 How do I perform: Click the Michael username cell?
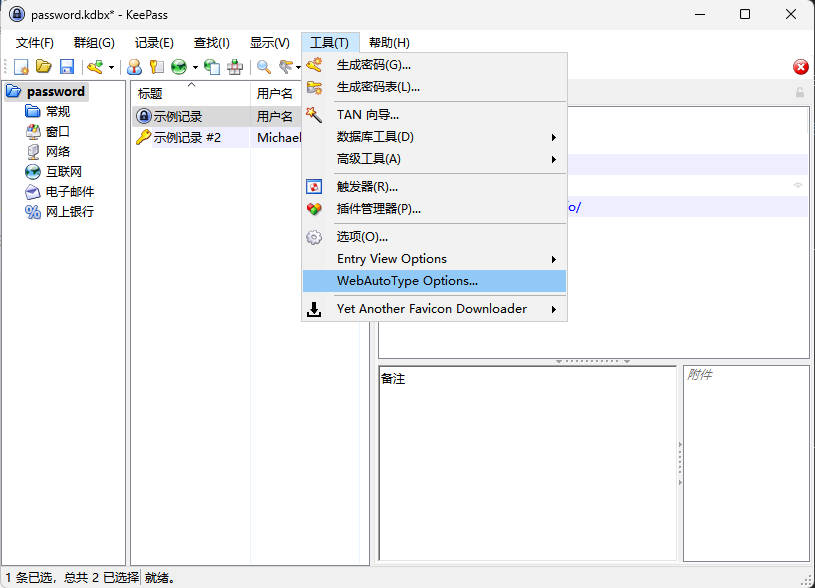279,138
